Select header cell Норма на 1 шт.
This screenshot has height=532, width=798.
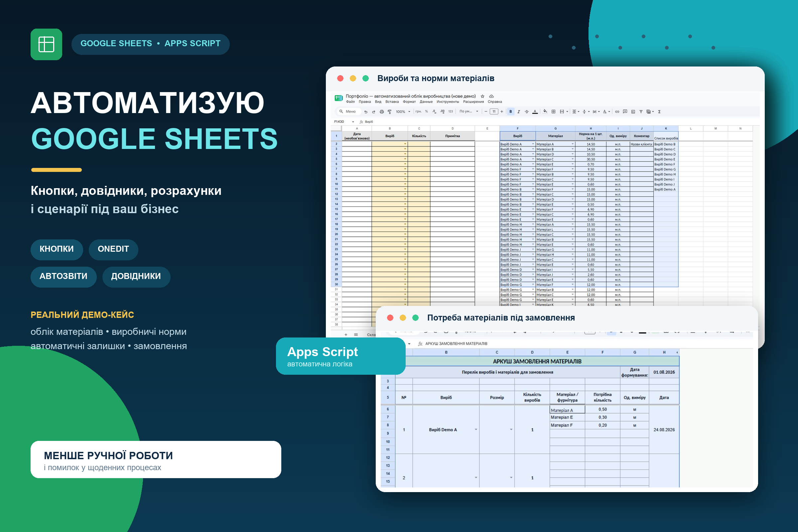tap(591, 136)
